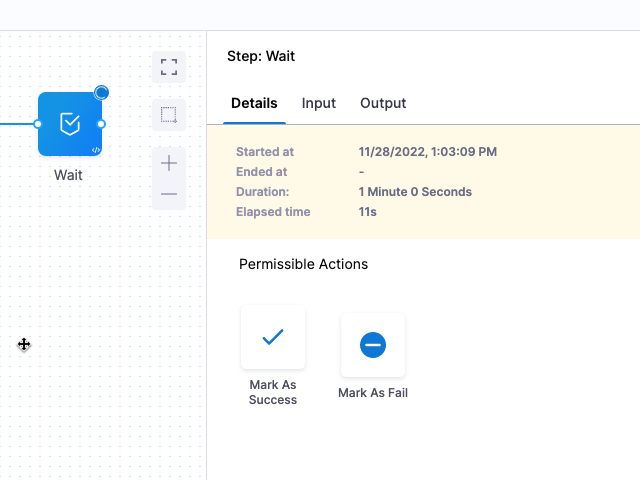Click the Started at timestamp value

coord(427,152)
